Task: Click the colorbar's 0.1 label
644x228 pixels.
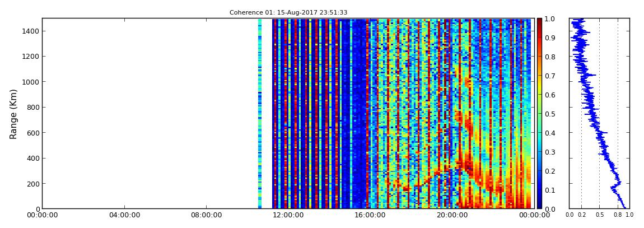Action: point(549,190)
